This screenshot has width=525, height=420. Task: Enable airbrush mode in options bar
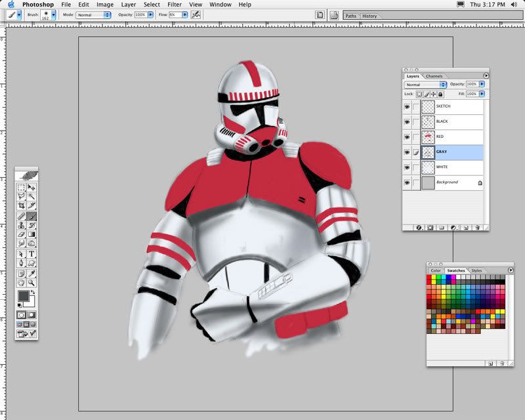coord(196,14)
